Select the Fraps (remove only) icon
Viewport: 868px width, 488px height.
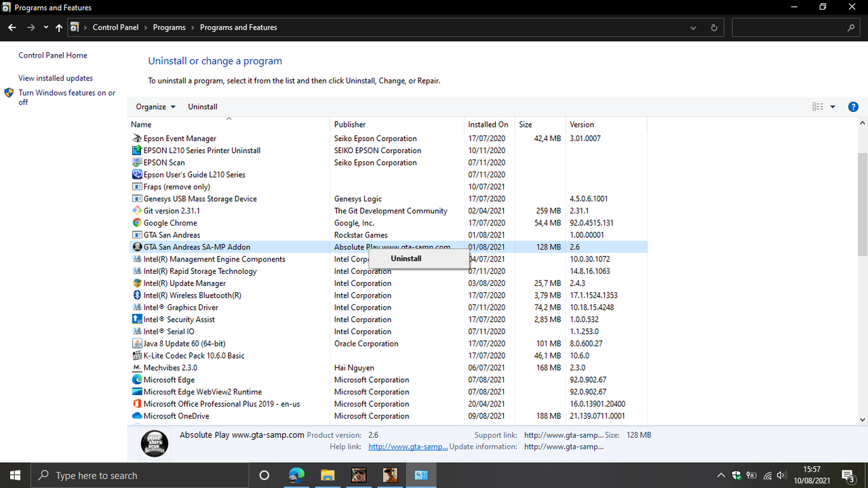[x=137, y=186]
